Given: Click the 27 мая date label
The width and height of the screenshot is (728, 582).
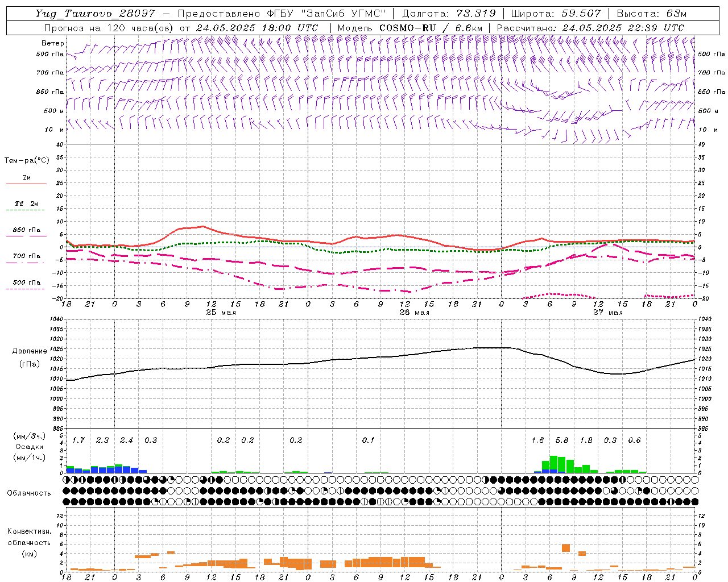Looking at the screenshot, I should (607, 313).
